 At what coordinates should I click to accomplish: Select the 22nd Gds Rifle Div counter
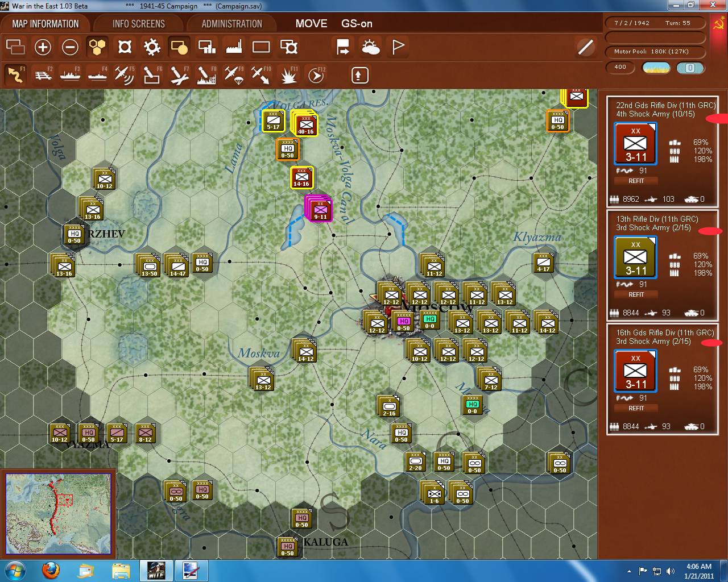(x=636, y=144)
